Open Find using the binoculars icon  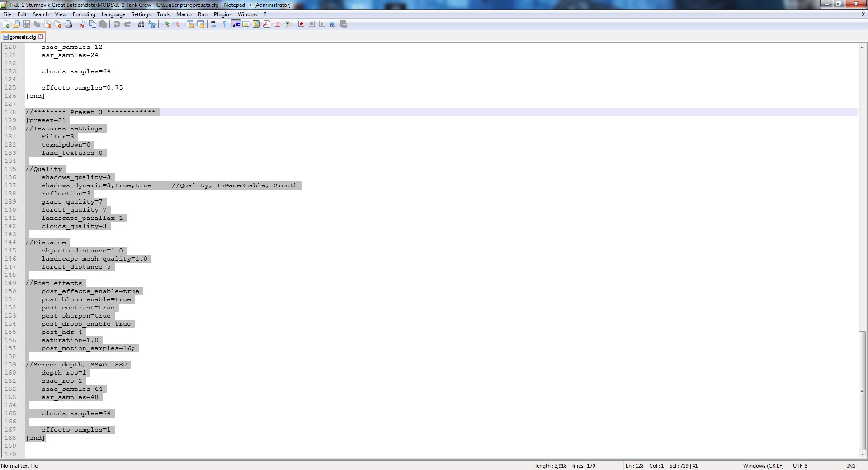click(142, 24)
